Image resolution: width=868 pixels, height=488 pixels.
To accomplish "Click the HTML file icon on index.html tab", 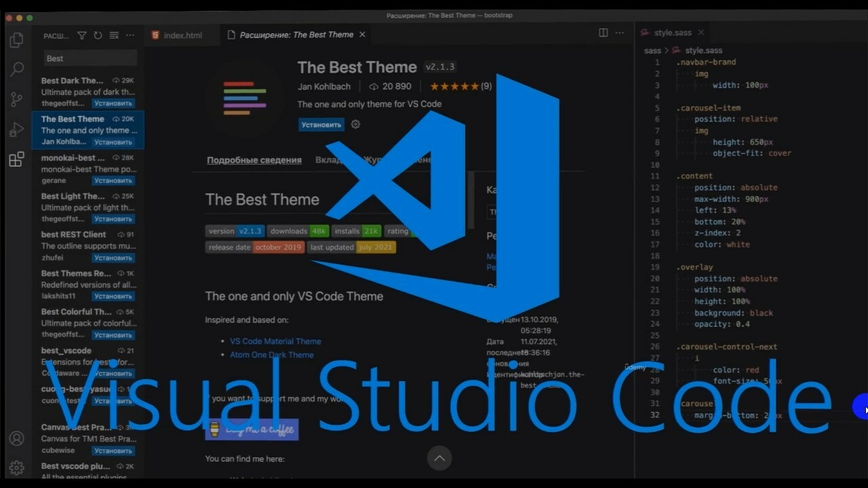I will pyautogui.click(x=155, y=35).
